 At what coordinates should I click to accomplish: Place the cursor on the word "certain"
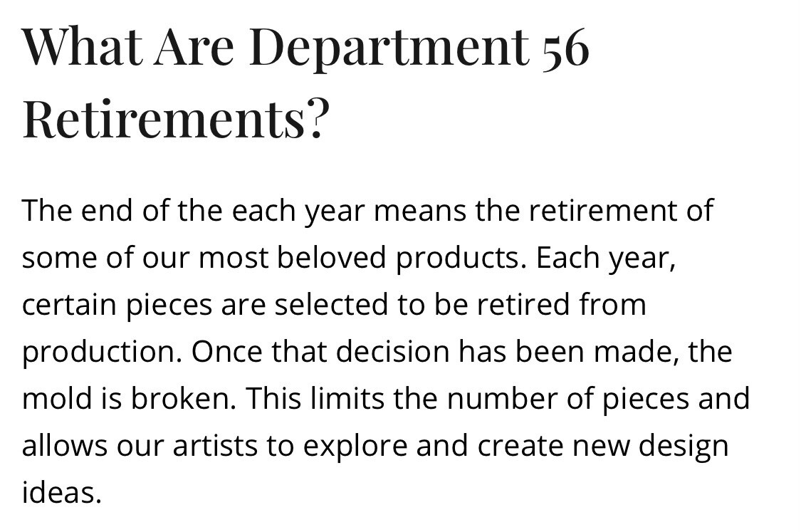click(x=69, y=305)
